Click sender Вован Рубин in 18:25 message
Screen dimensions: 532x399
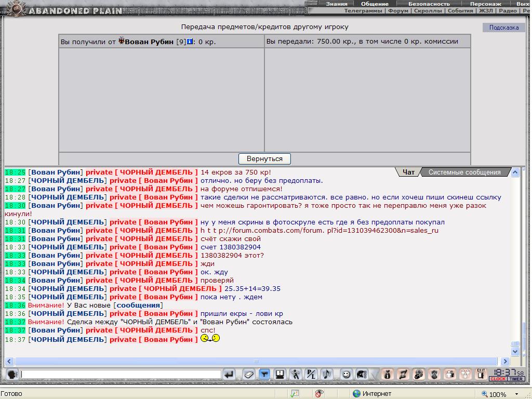(x=56, y=172)
